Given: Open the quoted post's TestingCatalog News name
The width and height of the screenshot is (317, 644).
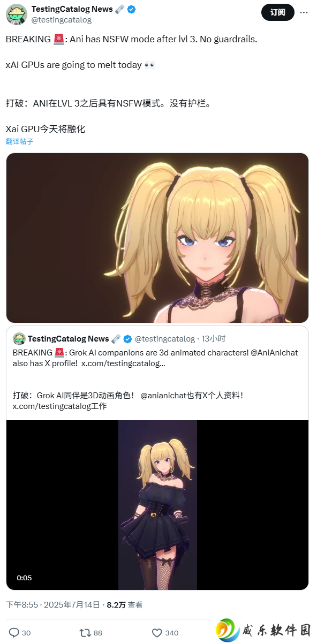Looking at the screenshot, I should [68, 339].
